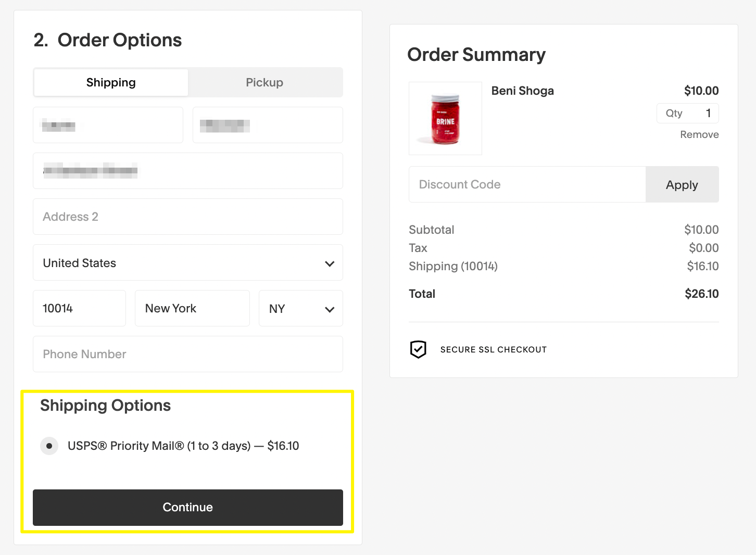
Task: Click the Total $26.10 amount
Action: tap(701, 294)
